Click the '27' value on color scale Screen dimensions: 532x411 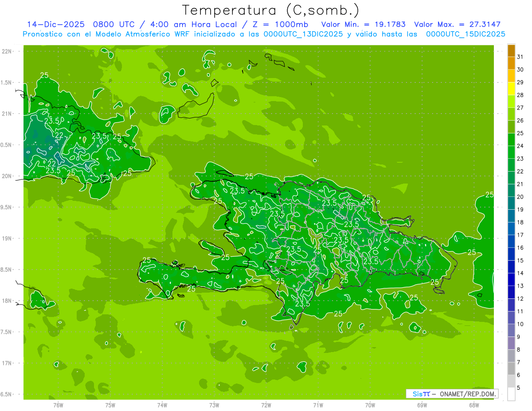point(520,108)
